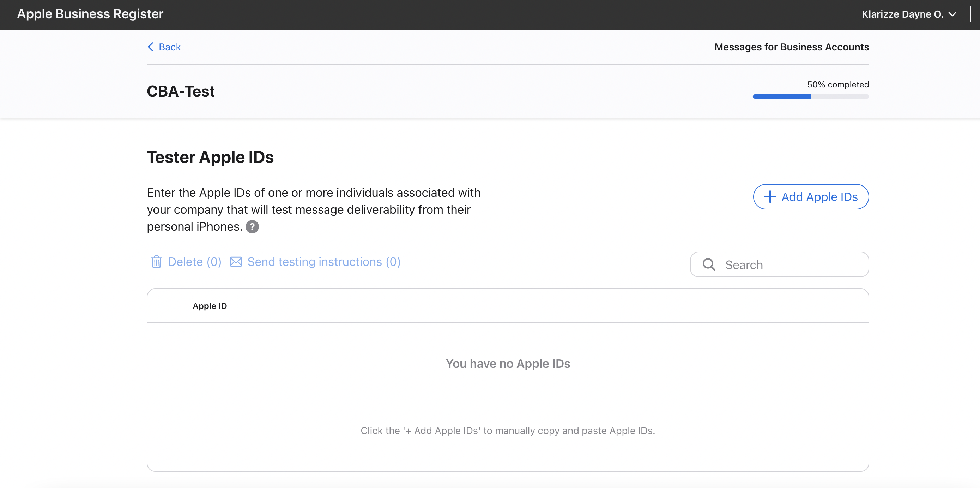Click the plus icon in Add Apple IDs
Image resolution: width=980 pixels, height=488 pixels.
(770, 197)
